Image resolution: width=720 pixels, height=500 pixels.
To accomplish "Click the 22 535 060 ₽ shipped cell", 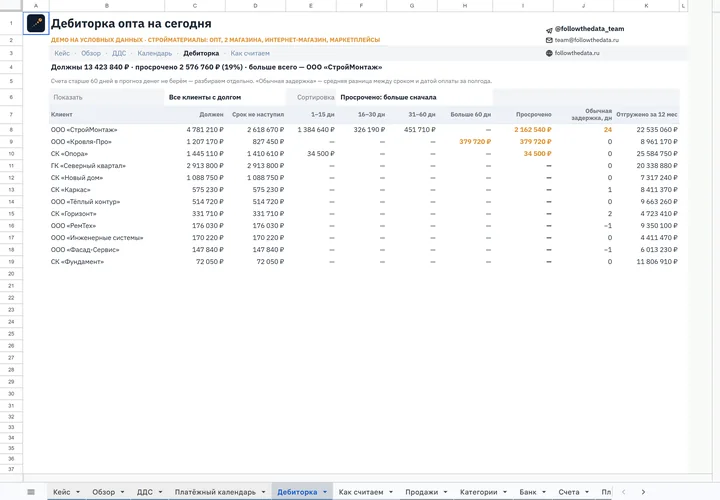I will pos(646,129).
